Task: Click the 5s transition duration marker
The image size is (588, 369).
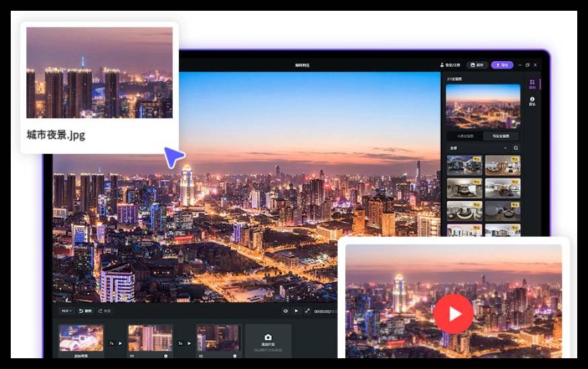Action: coord(180,343)
